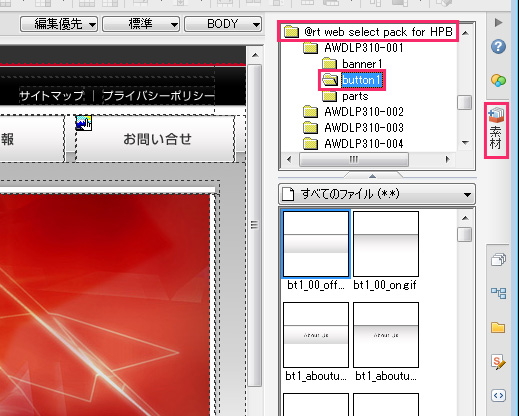Open the BODY element dropdown

223,24
